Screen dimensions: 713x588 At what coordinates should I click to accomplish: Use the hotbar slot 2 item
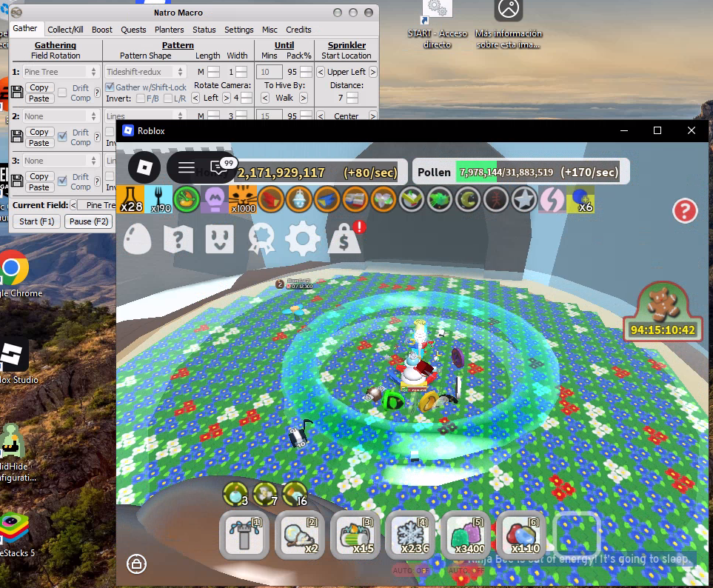tap(300, 535)
